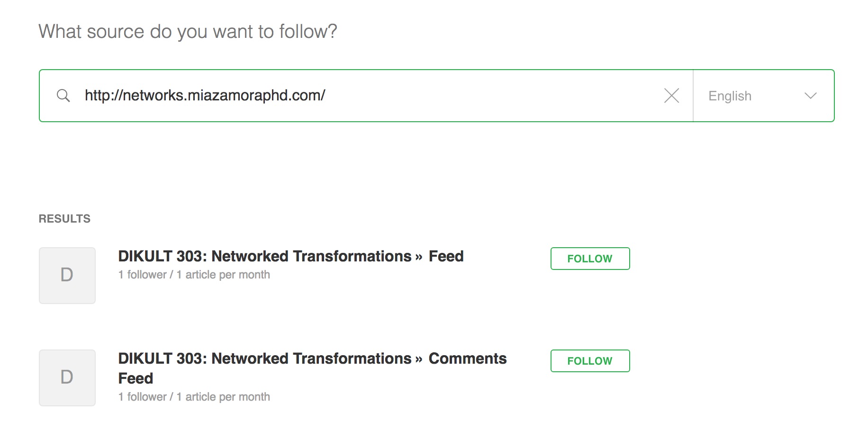Open "Networked Transformations » Comments" result title
The image size is (868, 448).
pyautogui.click(x=312, y=358)
